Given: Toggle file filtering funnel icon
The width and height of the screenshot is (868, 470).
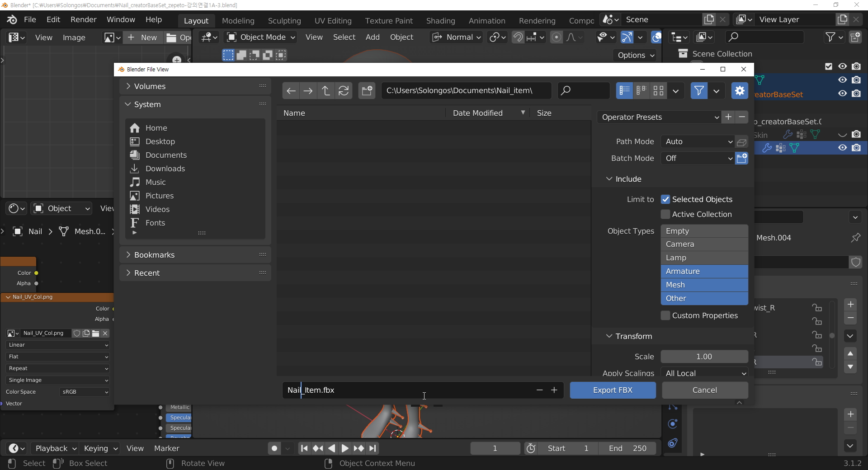Looking at the screenshot, I should (x=699, y=91).
